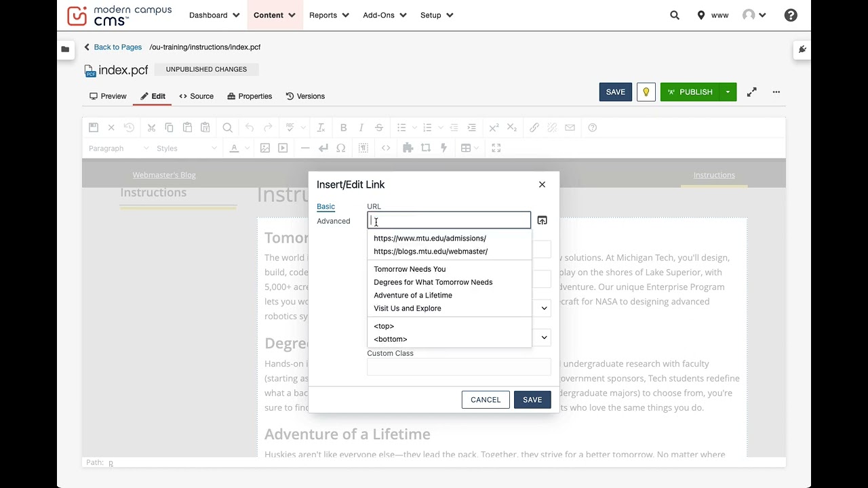Expand the Publish button dropdown arrow
868x488 pixels.
[x=728, y=92]
